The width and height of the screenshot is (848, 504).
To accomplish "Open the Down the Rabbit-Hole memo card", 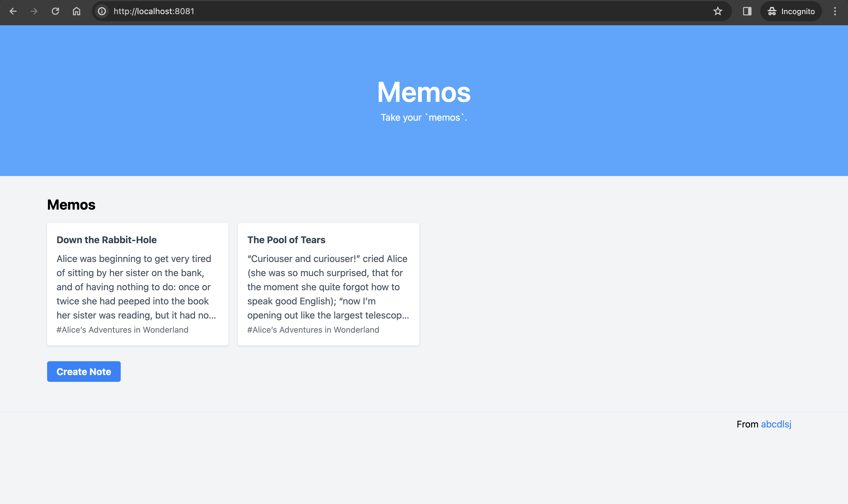I will (x=138, y=284).
